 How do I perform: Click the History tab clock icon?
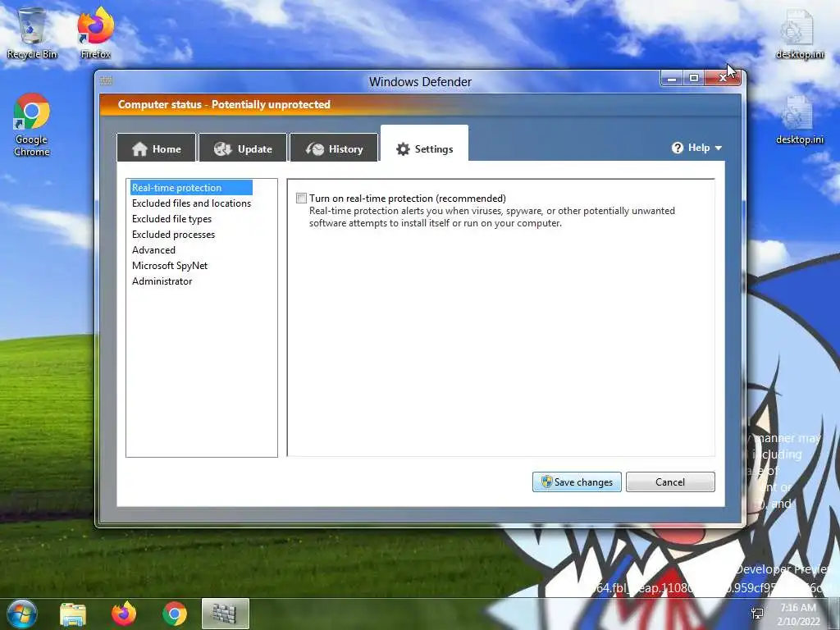point(315,149)
